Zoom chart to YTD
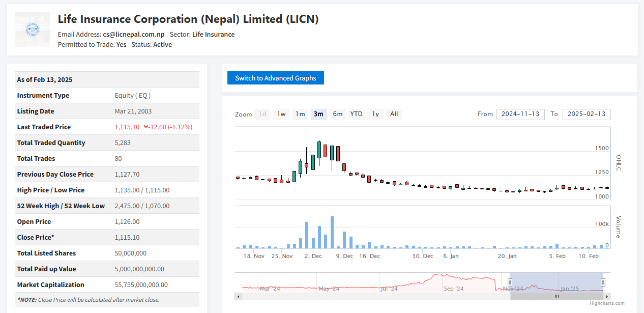644x313 pixels. 356,114
